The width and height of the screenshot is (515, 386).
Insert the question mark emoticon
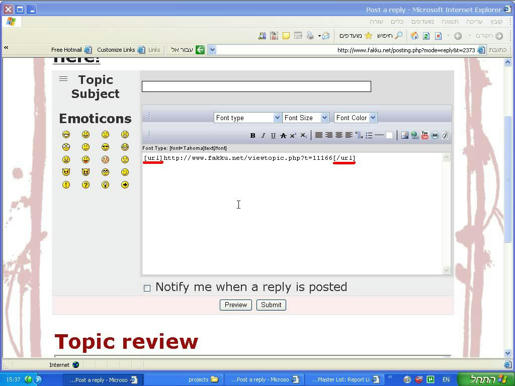click(x=86, y=185)
